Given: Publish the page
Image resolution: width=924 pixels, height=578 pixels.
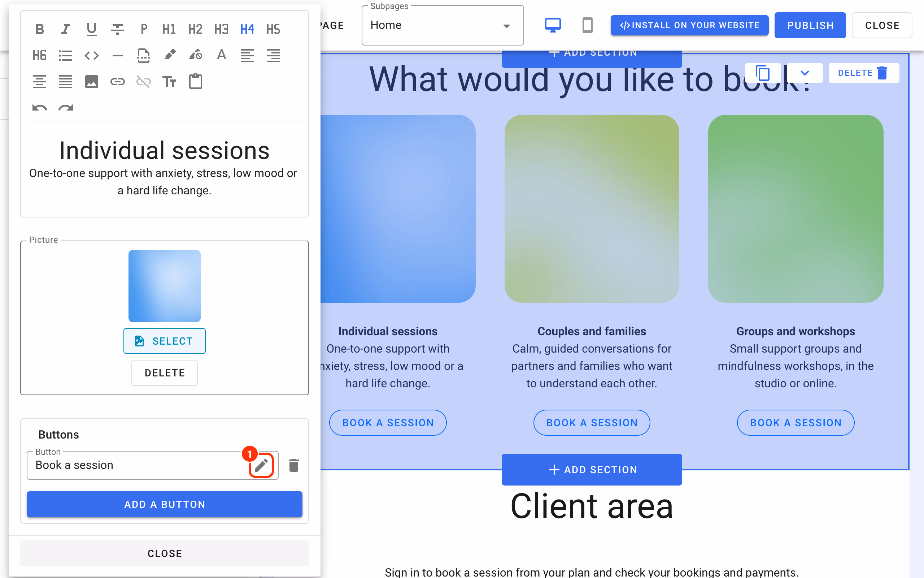Looking at the screenshot, I should [810, 25].
